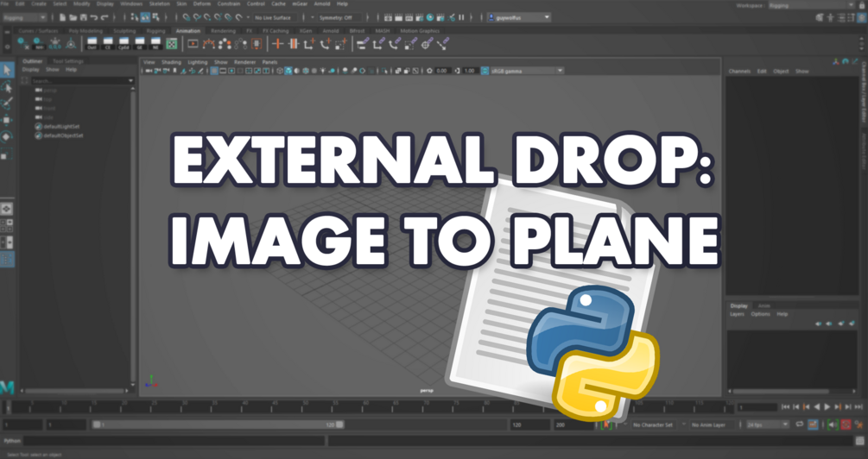Toggle the smooth shade all viewport icon
The width and height of the screenshot is (868, 459).
[x=288, y=71]
